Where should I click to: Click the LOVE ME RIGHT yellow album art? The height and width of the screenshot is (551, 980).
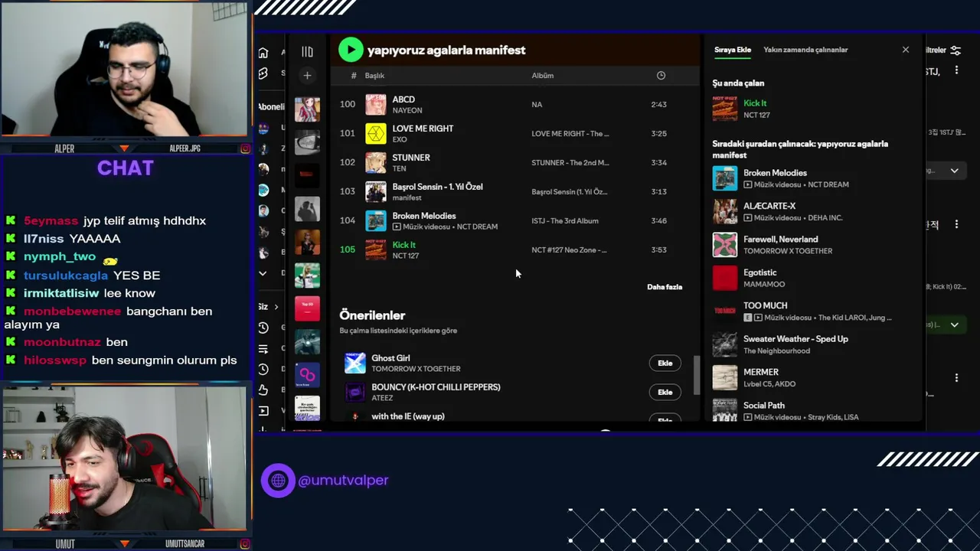click(376, 134)
